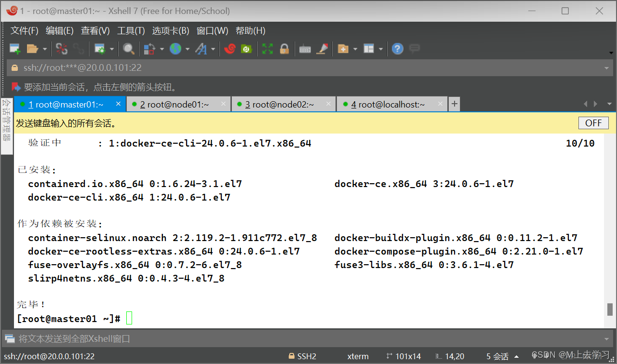Viewport: 617px width, 364px height.
Task: Expand the globe encoding dropdown arrow
Action: pos(187,49)
